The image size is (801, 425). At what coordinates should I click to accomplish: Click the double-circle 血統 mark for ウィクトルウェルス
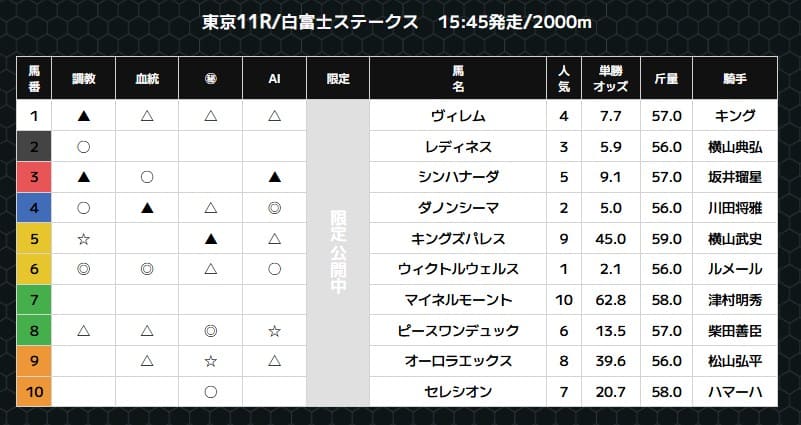click(146, 269)
